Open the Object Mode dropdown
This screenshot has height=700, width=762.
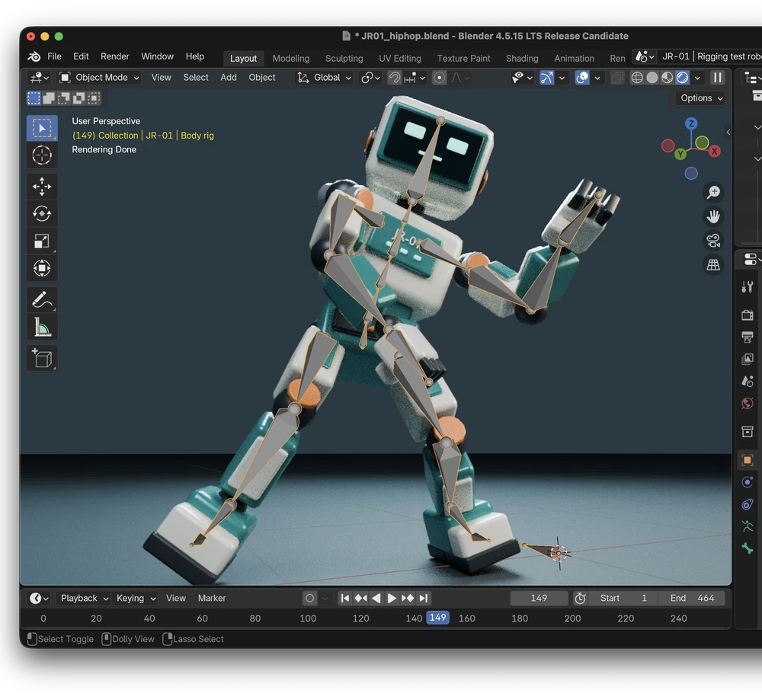(99, 78)
